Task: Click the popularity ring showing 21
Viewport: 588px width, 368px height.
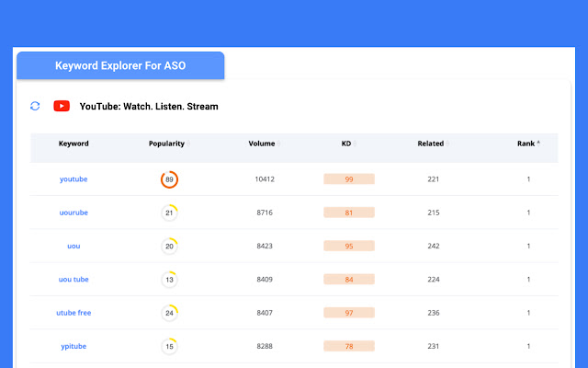Action: pos(169,213)
